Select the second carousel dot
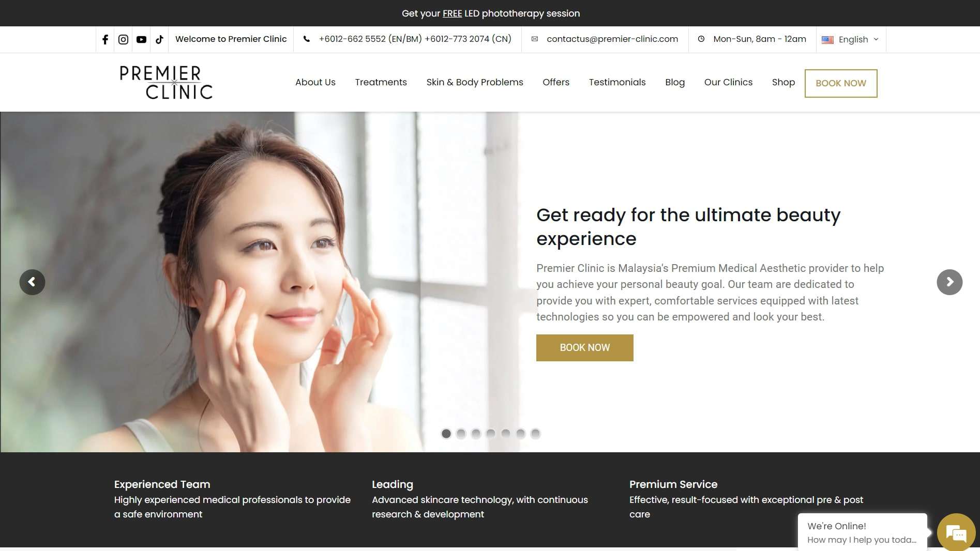980x551 pixels. click(461, 434)
